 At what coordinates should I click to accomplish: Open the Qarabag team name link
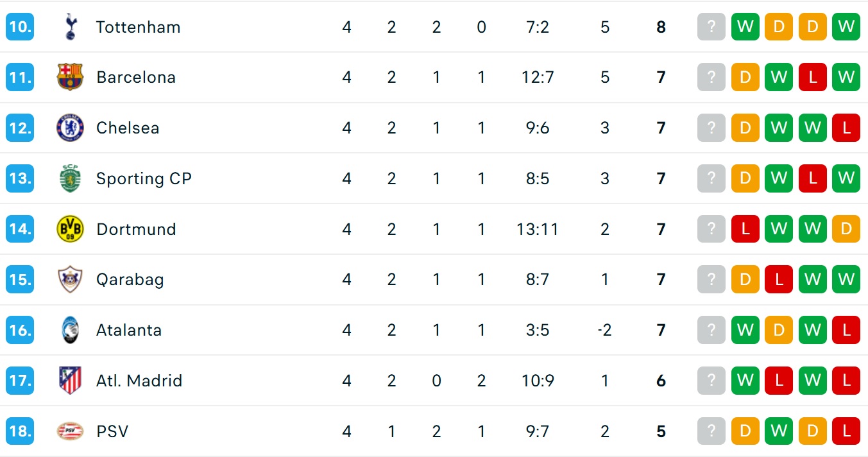[130, 279]
